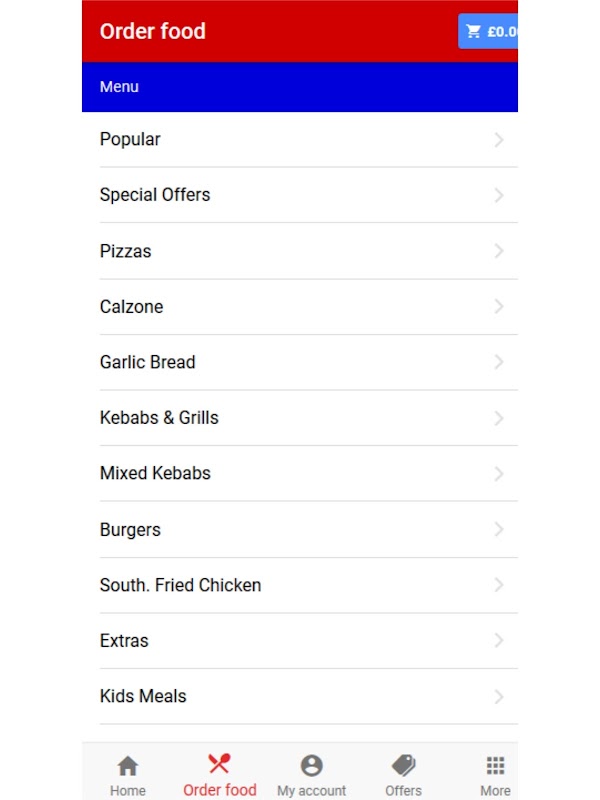
Task: Expand the Special Offers chevron arrow
Action: pos(499,195)
